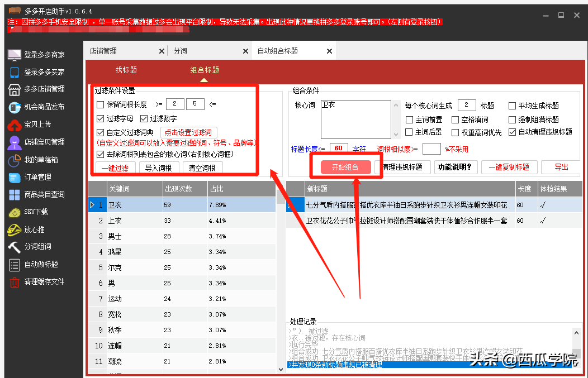588x378 pixels.
Task: Click 每个核心词生成 count field
Action: click(467, 106)
